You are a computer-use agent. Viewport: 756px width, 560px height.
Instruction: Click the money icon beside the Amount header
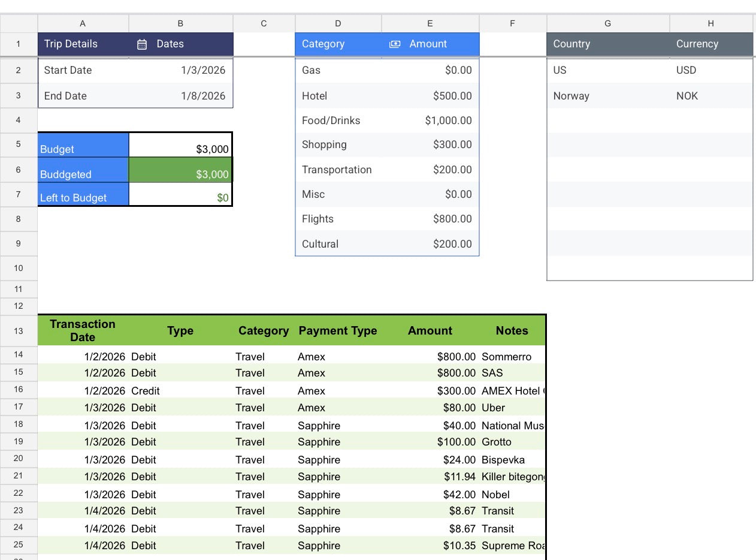(395, 44)
